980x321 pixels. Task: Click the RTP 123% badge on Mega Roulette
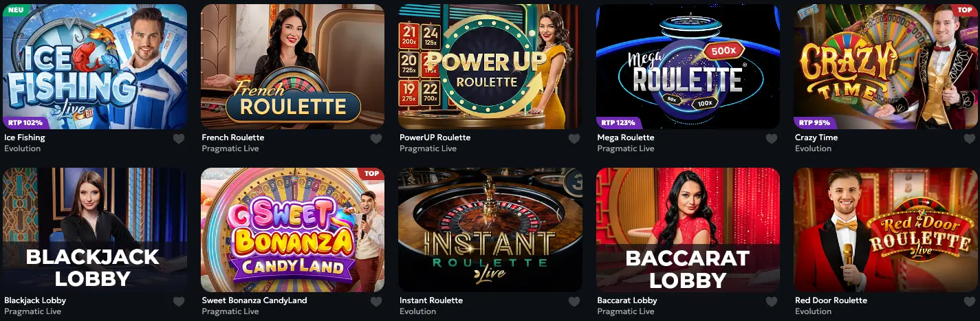618,123
